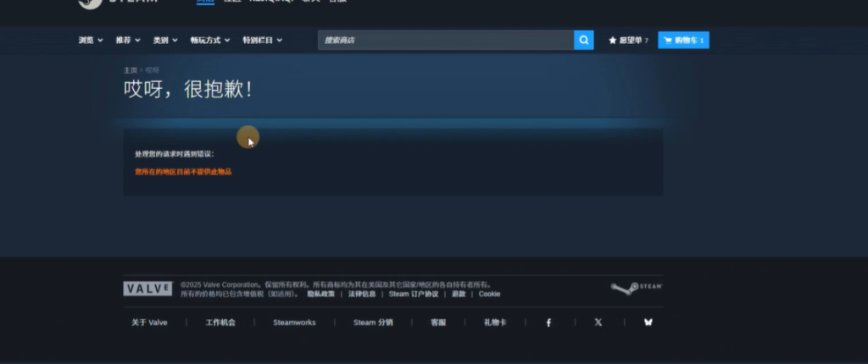Open the 愿望单 wishlist with star icon
This screenshot has height=364, width=868.
point(628,40)
